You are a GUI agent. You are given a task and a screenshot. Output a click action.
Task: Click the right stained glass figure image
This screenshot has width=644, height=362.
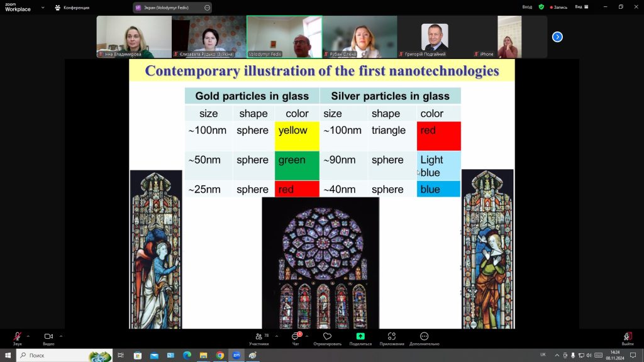(487, 249)
